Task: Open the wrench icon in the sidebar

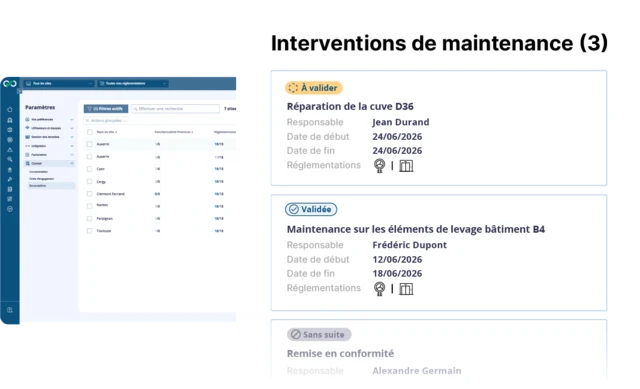Action: [10, 179]
